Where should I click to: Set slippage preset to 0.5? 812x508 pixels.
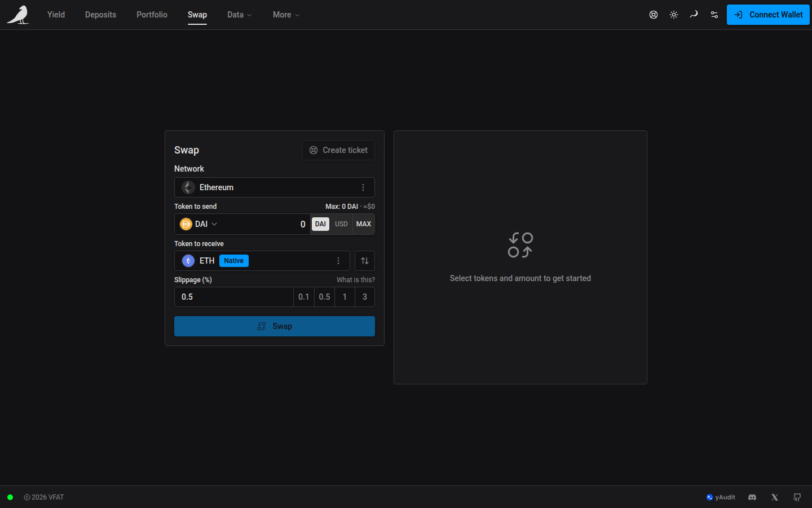coord(325,297)
